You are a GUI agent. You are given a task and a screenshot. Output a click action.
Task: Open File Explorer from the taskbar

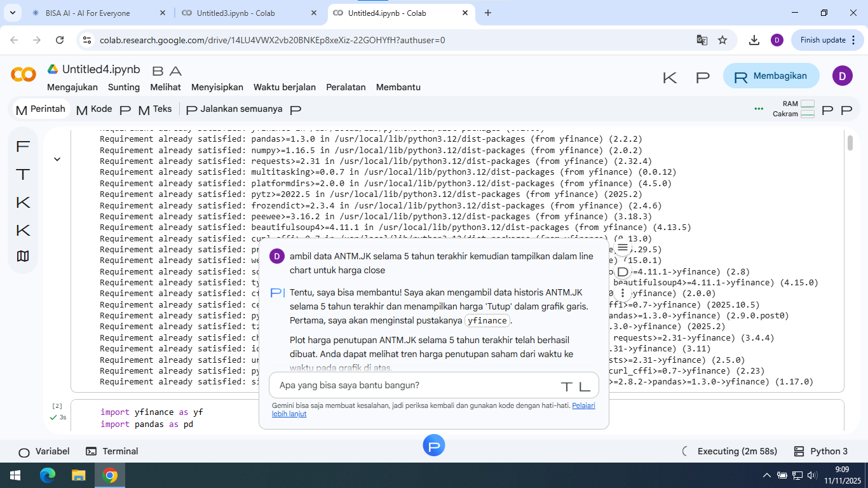[x=78, y=475]
